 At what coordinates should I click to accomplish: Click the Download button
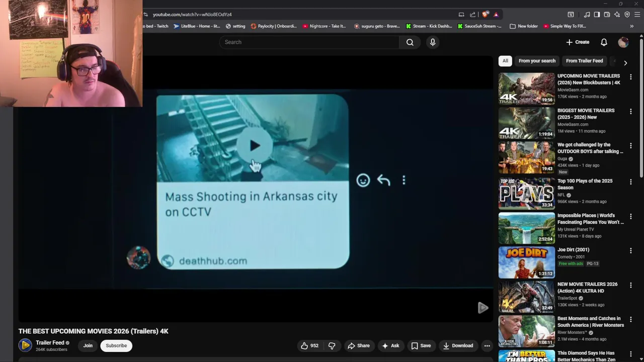click(458, 346)
